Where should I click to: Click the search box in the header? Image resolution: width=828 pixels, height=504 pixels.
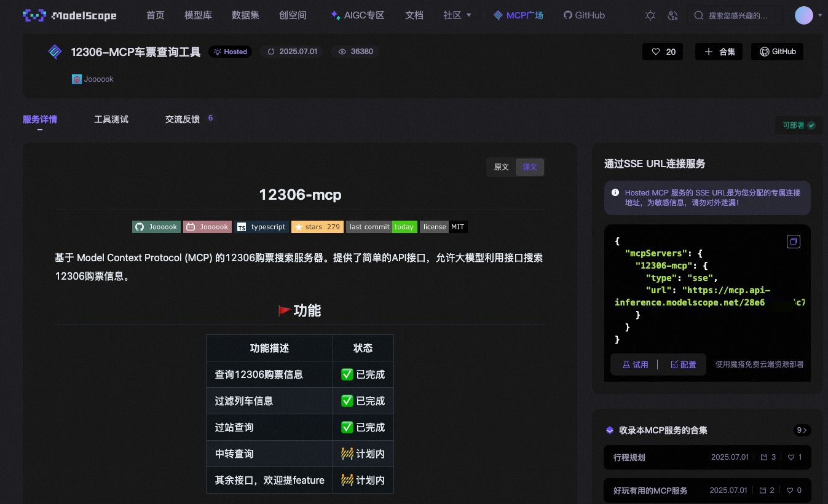[735, 15]
